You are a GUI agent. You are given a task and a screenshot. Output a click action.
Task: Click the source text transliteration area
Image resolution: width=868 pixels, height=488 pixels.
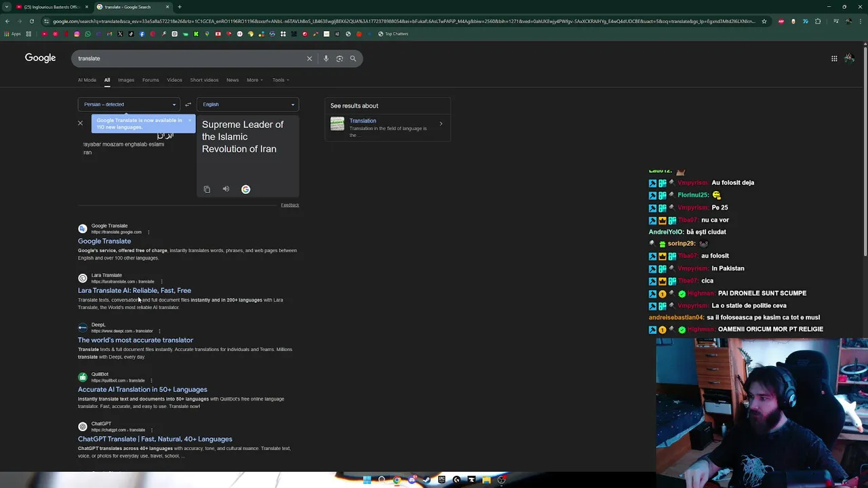pyautogui.click(x=123, y=148)
